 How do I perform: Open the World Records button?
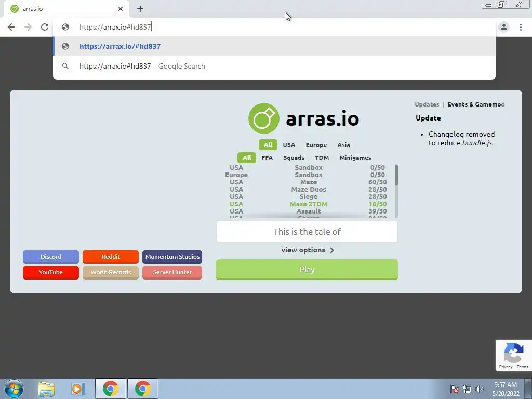click(111, 272)
